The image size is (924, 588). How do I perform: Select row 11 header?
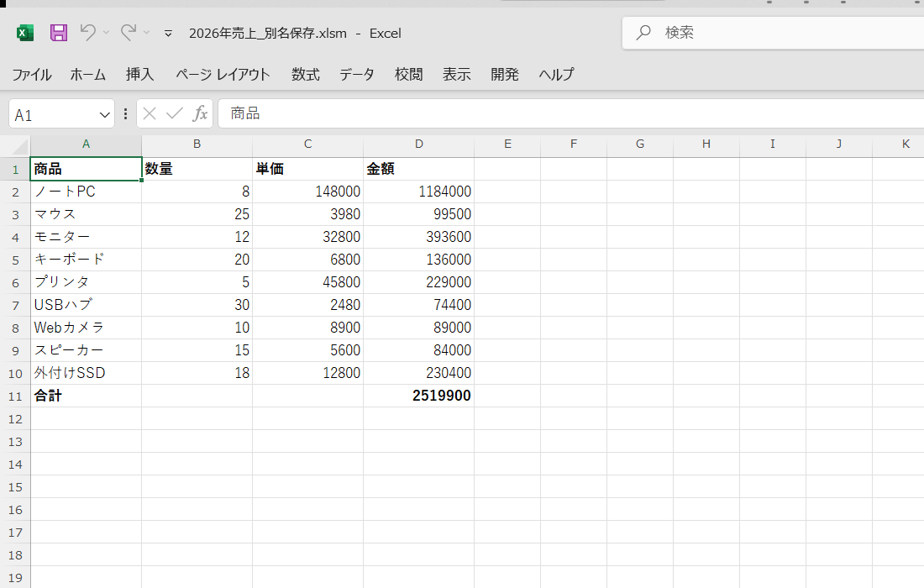point(15,396)
